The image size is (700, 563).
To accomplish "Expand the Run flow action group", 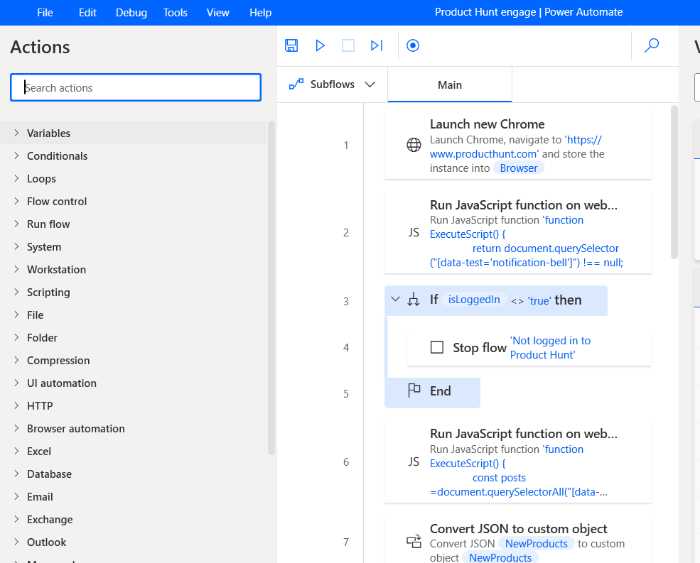I will 17,223.
